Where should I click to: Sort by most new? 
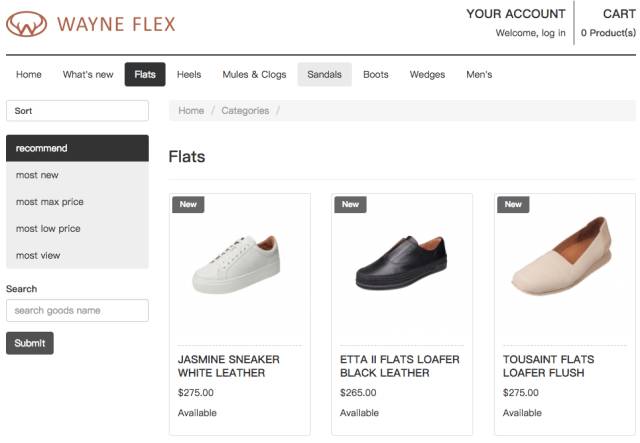(37, 175)
